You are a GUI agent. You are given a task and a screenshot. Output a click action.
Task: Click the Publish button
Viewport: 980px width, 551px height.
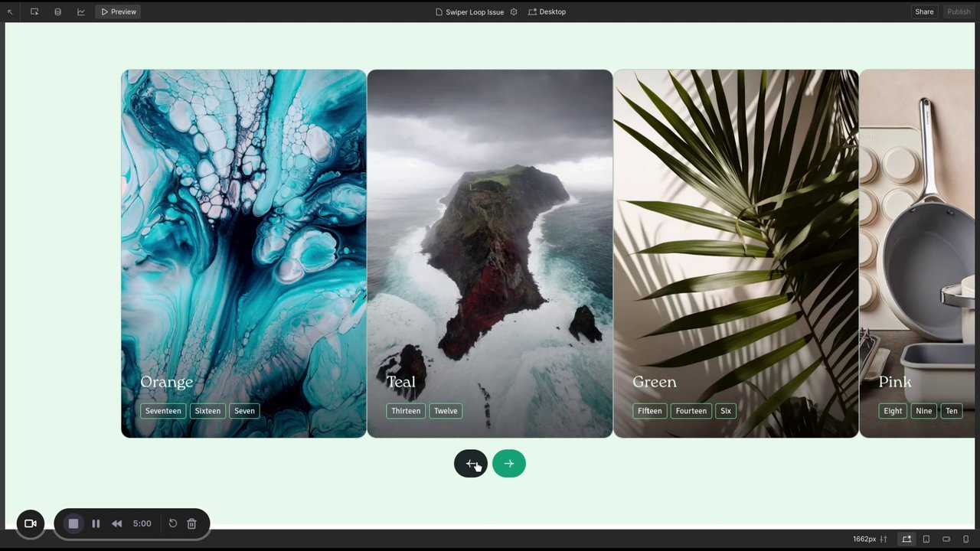(959, 11)
